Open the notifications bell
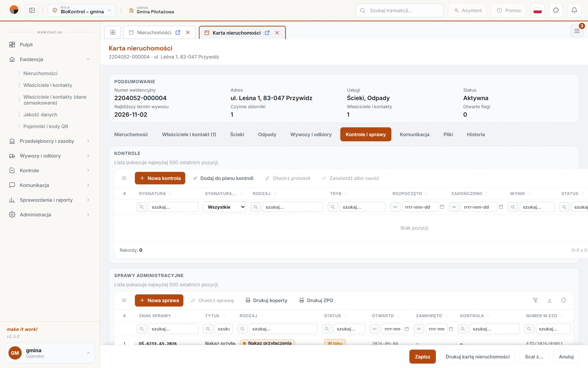Image resolution: width=588 pixels, height=368 pixels. pyautogui.click(x=574, y=10)
